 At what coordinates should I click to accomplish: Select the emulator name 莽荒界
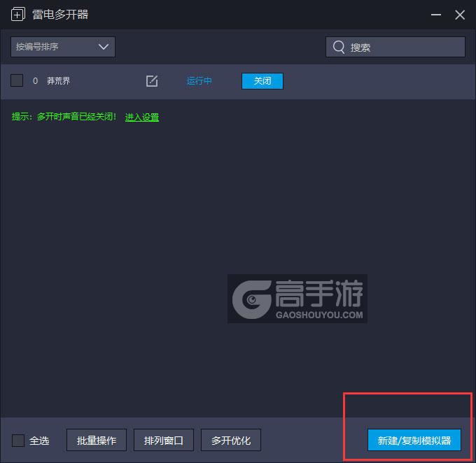tap(59, 80)
